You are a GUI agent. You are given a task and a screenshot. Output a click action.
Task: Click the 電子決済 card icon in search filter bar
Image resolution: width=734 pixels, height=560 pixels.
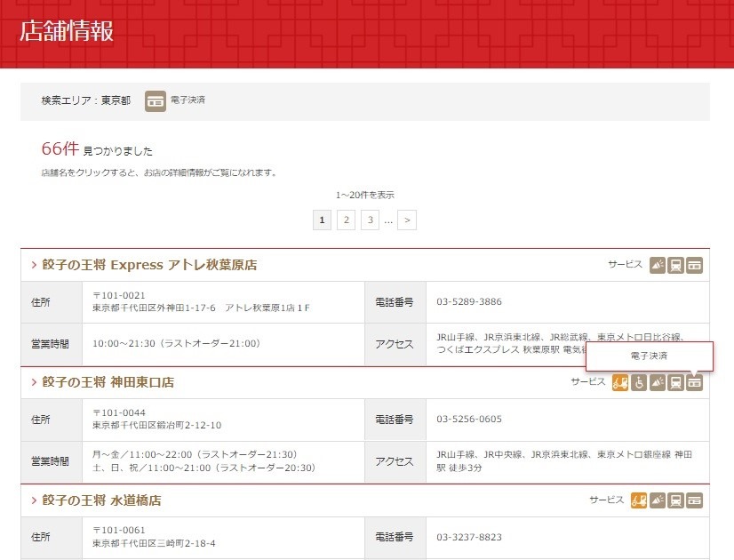pyautogui.click(x=155, y=100)
